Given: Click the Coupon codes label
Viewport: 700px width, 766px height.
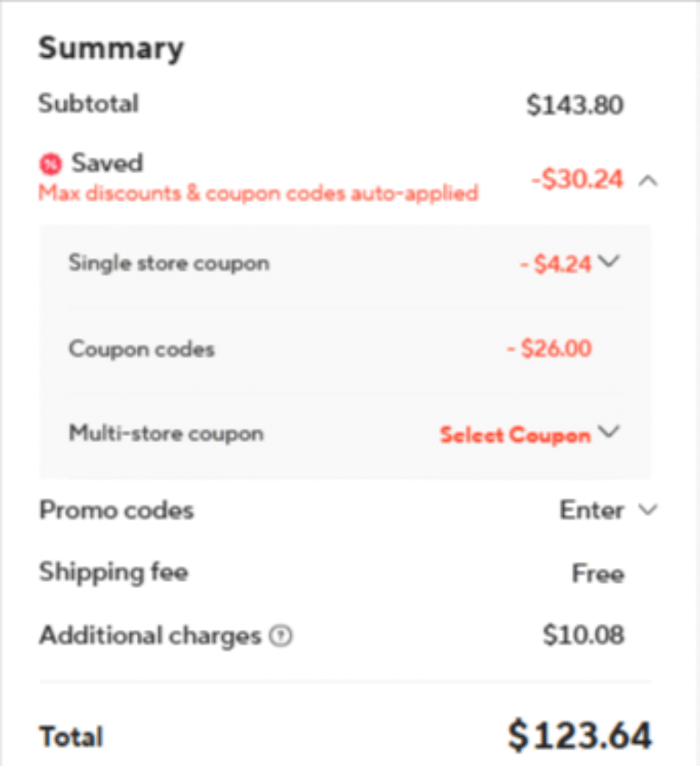Looking at the screenshot, I should [x=141, y=349].
